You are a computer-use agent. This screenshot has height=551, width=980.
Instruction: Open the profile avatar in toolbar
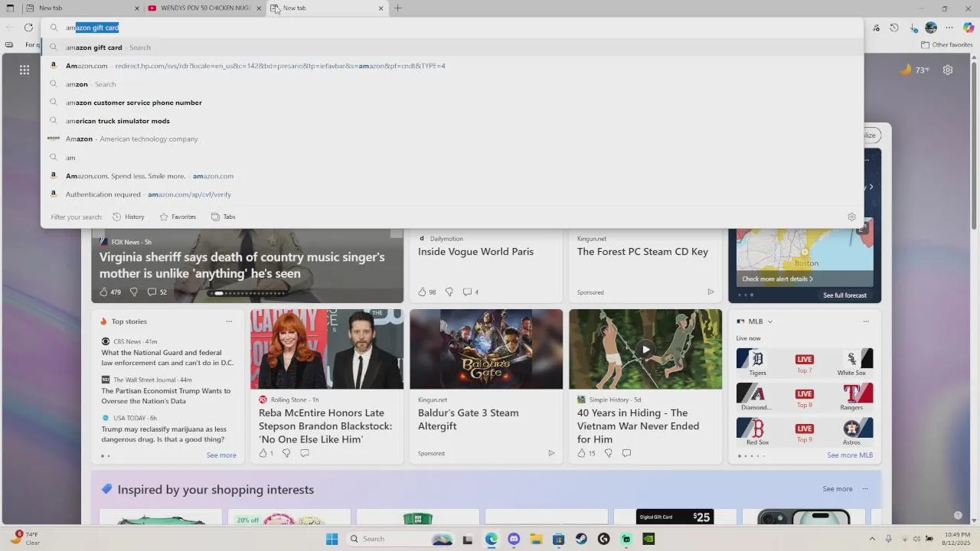pos(931,28)
